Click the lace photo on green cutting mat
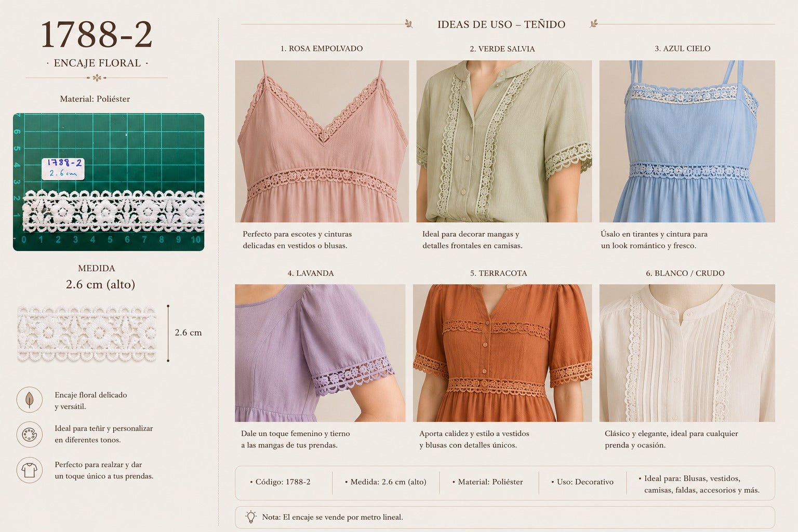 click(109, 182)
